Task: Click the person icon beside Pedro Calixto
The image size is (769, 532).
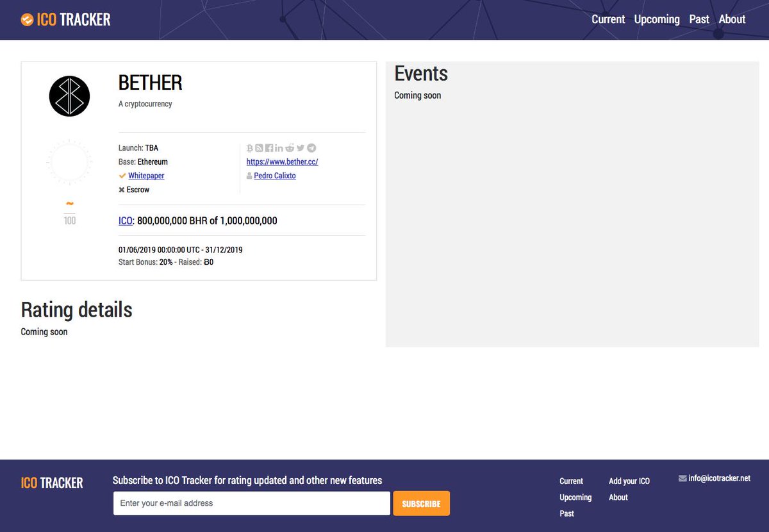Action: click(x=249, y=176)
